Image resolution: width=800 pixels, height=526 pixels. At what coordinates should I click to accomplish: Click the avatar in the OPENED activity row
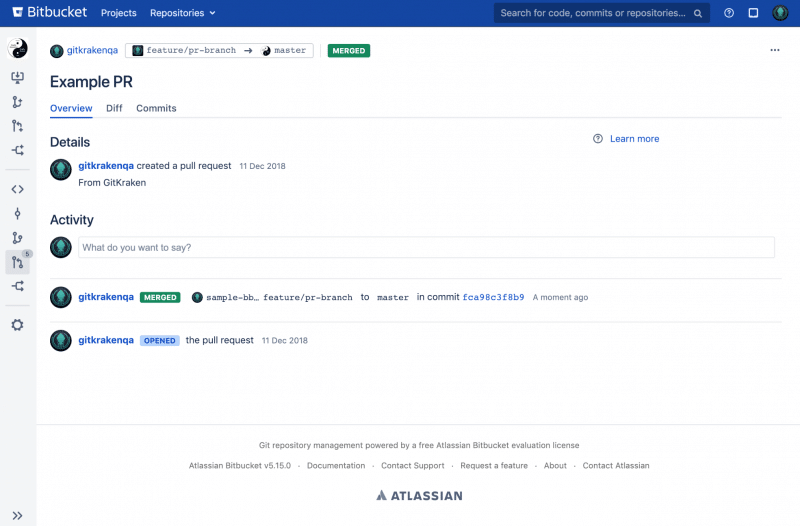point(61,341)
